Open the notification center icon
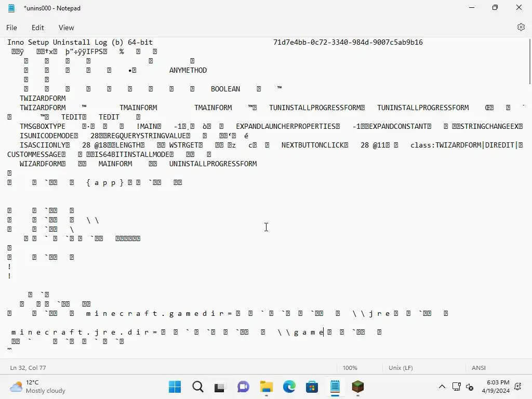Image resolution: width=532 pixels, height=399 pixels. (x=518, y=387)
